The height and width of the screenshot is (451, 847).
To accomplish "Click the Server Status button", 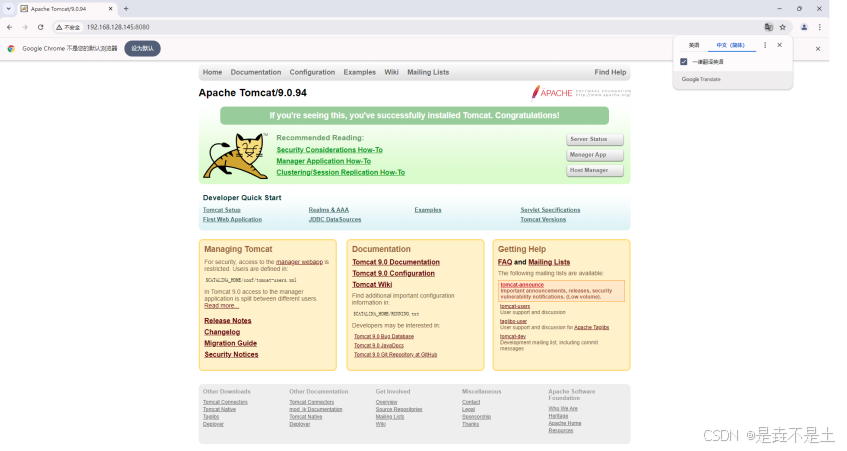I will pyautogui.click(x=595, y=139).
